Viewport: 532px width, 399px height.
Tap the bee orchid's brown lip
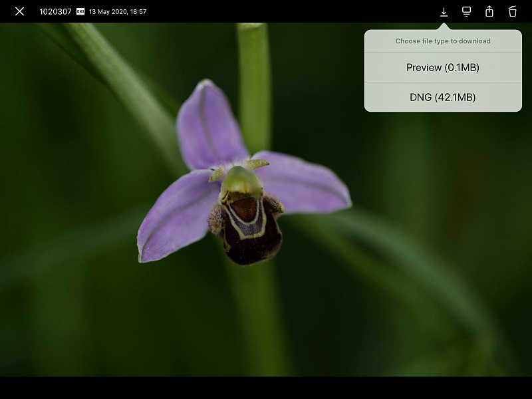(249, 233)
